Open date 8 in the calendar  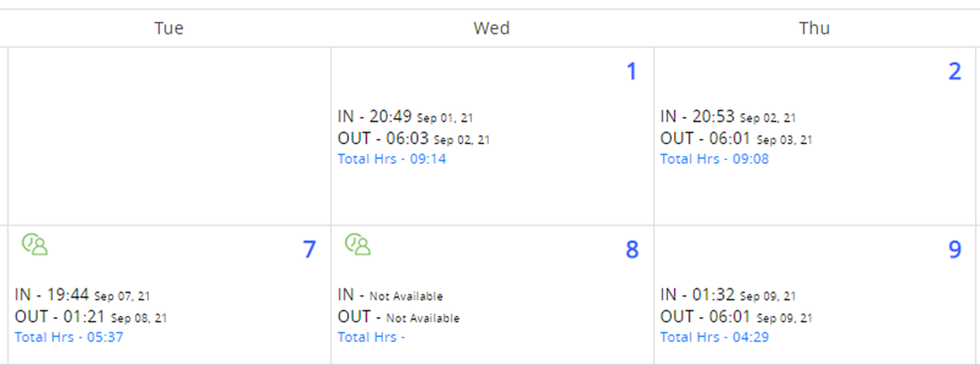pos(632,250)
